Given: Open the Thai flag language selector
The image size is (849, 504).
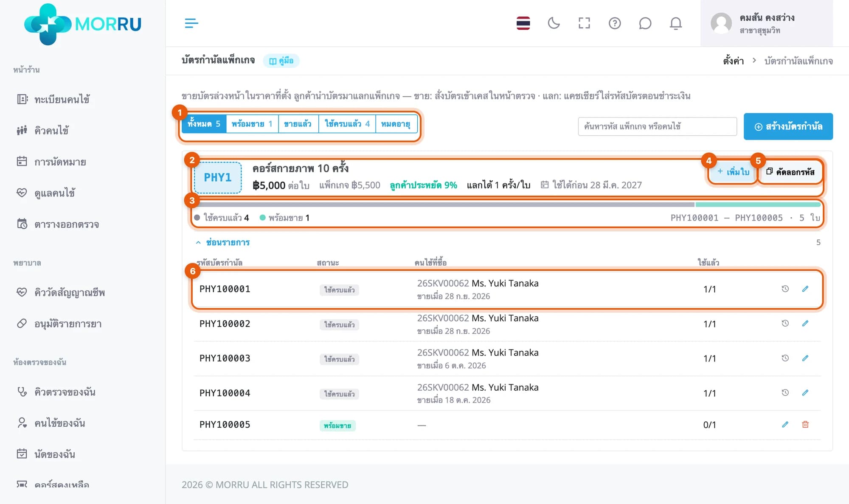Looking at the screenshot, I should (523, 23).
